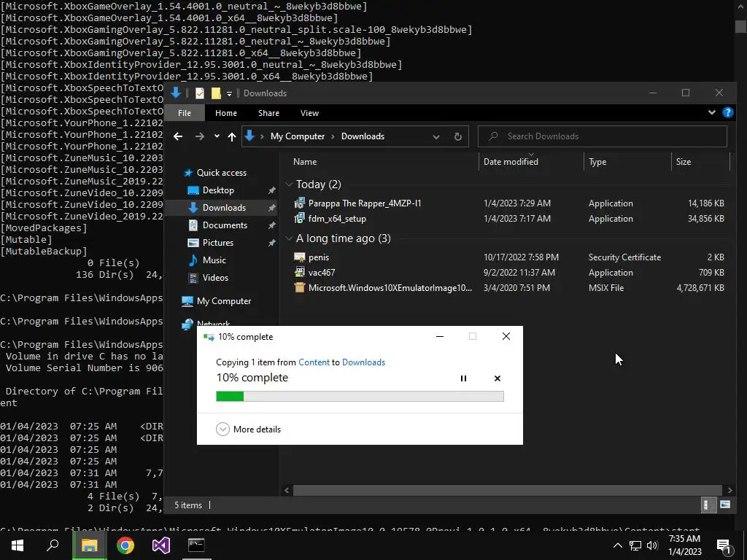747x560 pixels.
Task: Unpin Desktop using its pin icon
Action: point(271,190)
